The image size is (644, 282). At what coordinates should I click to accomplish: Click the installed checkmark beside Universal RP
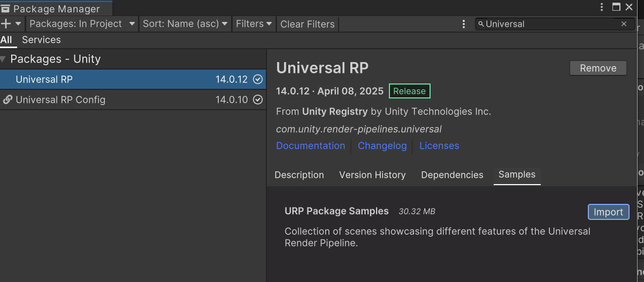pyautogui.click(x=258, y=80)
